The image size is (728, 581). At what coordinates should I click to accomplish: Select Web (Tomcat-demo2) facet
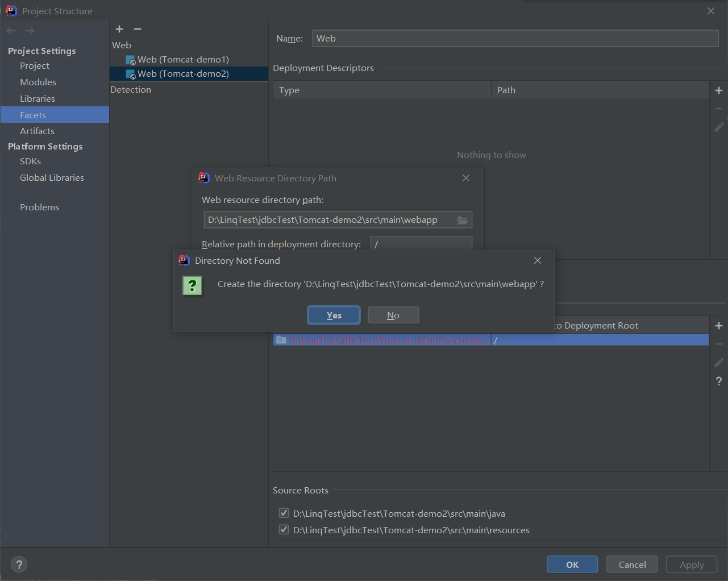pyautogui.click(x=182, y=74)
